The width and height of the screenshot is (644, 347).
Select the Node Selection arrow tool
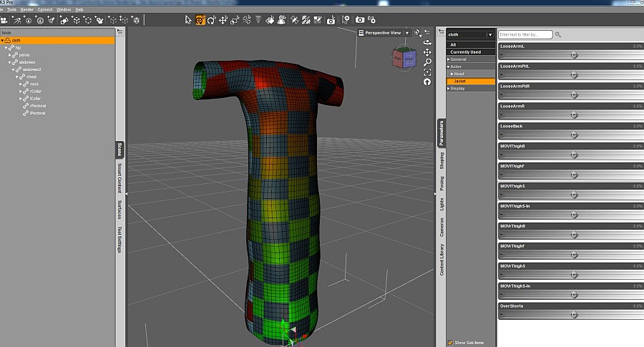pos(188,20)
